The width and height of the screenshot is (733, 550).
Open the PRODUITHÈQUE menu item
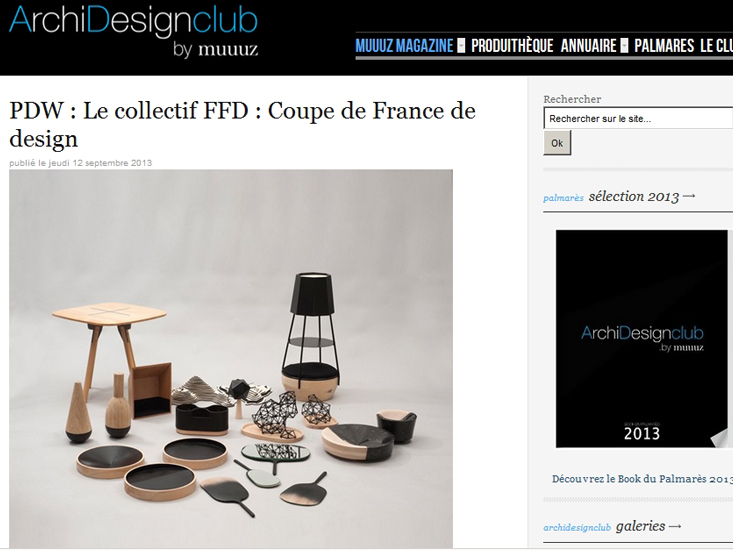tap(512, 46)
